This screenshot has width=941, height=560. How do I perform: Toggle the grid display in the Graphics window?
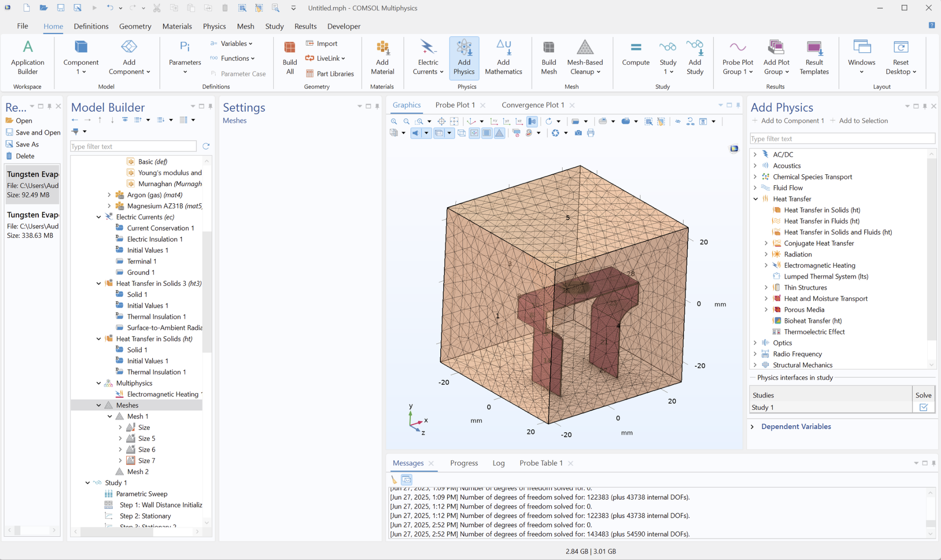487,133
